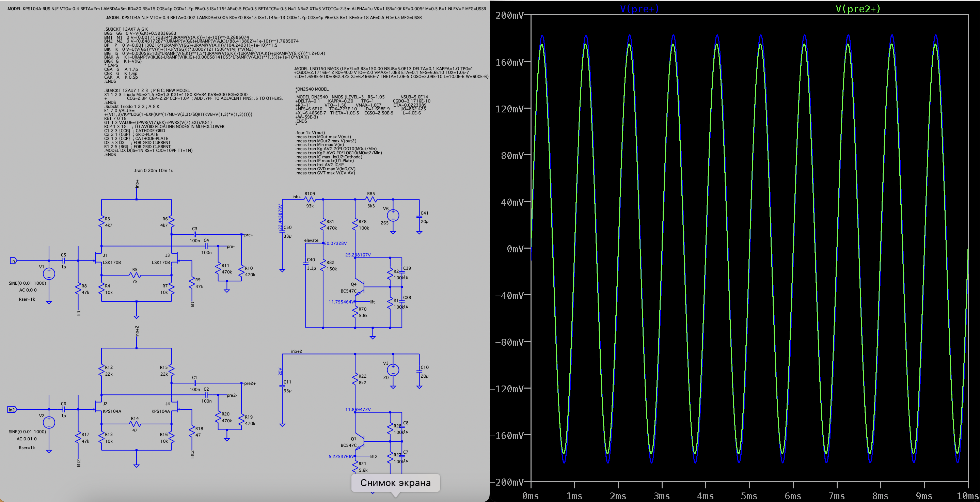The width and height of the screenshot is (980, 502).
Task: Click the V2 voltage source symbol
Action: point(49,422)
